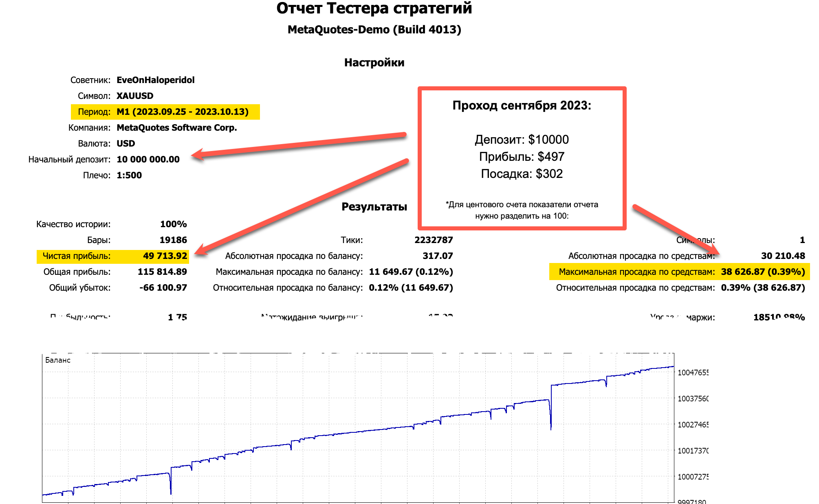Select the "Общая прибыль" value 115 814.89

pyautogui.click(x=162, y=272)
